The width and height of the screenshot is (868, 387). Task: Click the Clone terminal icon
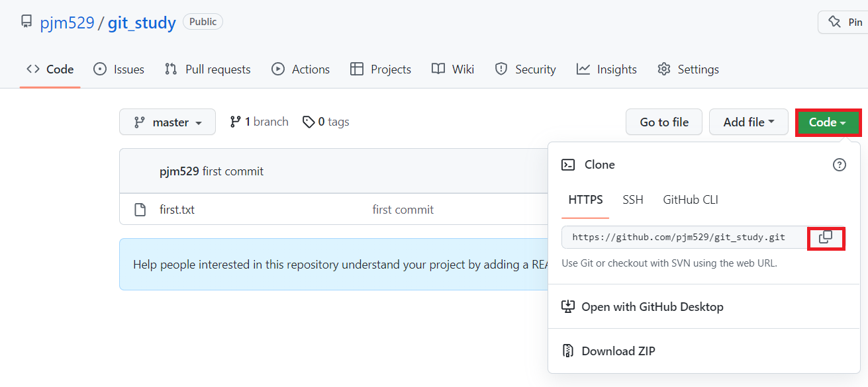pyautogui.click(x=568, y=165)
